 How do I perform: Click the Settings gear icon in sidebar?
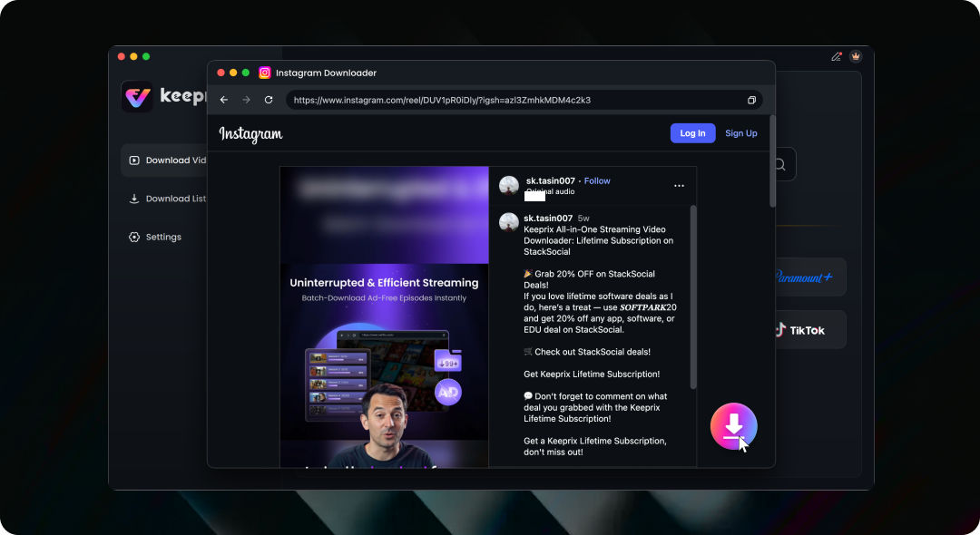tap(133, 238)
